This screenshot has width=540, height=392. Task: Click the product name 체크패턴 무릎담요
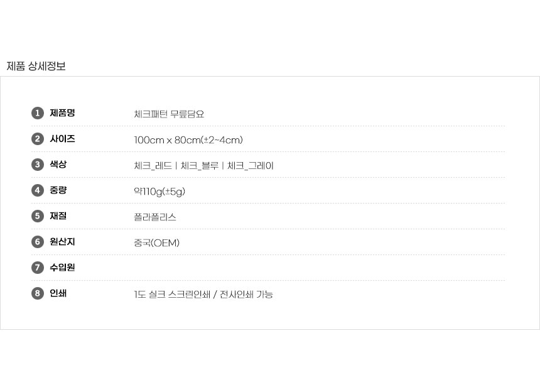[169, 114]
